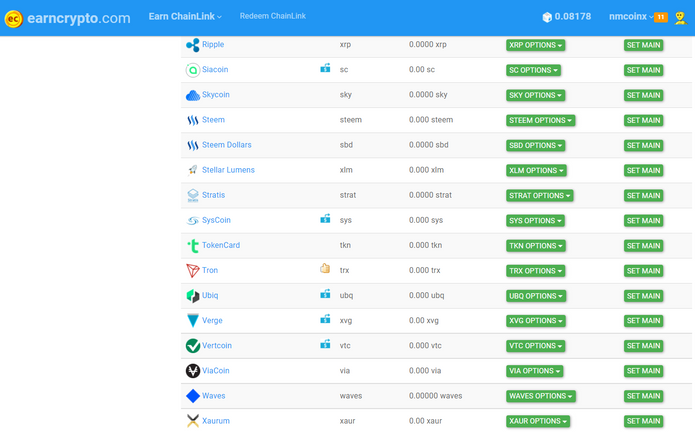Expand the SKY OPTIONS dropdown
Viewport: 695px width, 432px height.
[535, 95]
